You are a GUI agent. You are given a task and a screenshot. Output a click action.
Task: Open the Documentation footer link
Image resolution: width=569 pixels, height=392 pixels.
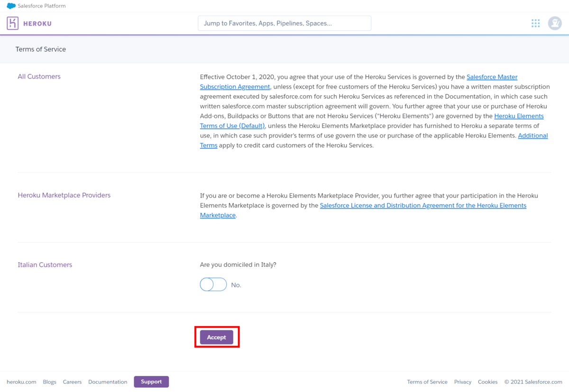(108, 382)
